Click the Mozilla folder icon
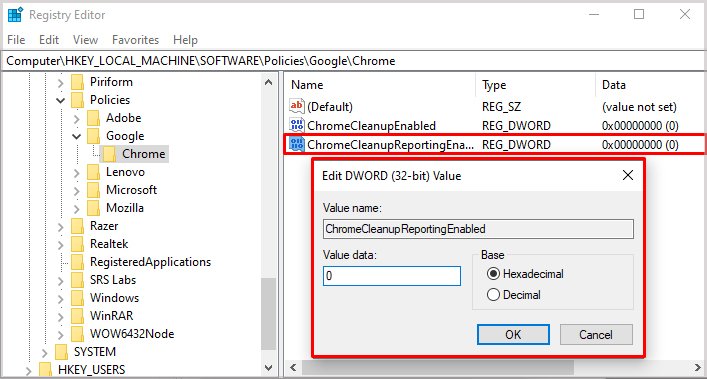 point(93,208)
